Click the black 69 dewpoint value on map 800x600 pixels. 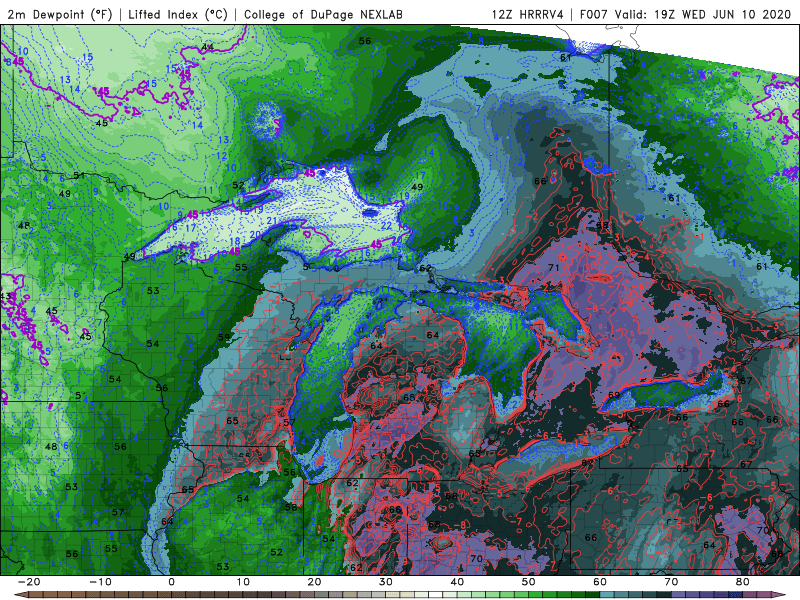[x=614, y=395]
